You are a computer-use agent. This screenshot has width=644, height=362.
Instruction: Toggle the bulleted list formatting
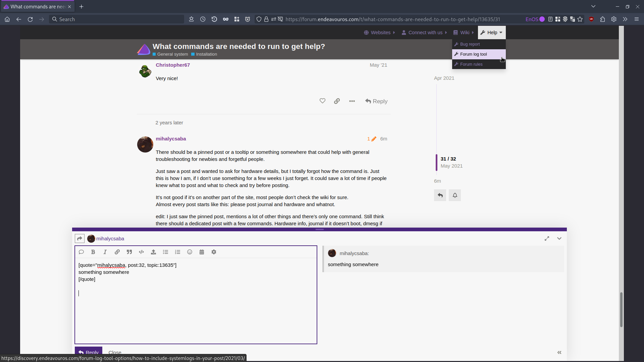tap(165, 252)
